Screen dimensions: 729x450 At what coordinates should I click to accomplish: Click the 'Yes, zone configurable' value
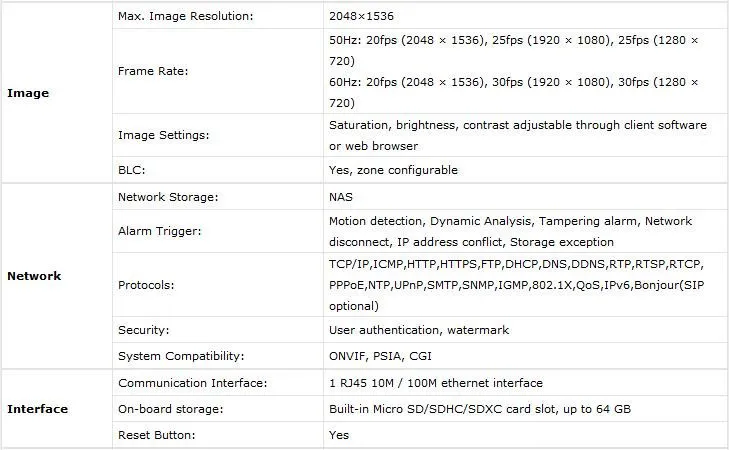click(x=393, y=170)
